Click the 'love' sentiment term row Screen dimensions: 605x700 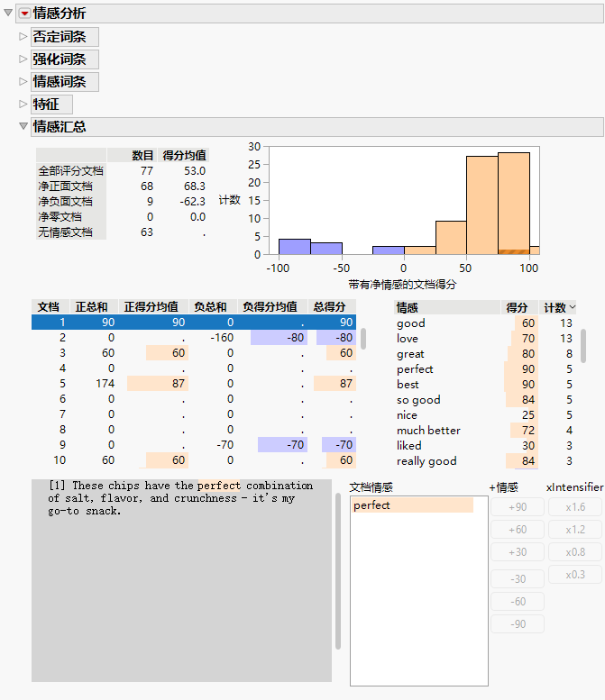485,339
